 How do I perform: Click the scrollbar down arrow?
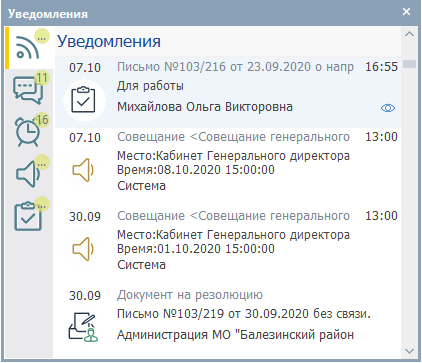point(409,351)
